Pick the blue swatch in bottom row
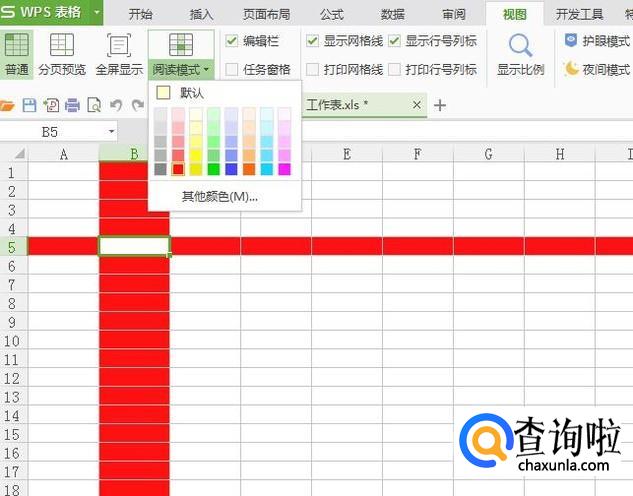This screenshot has height=496, width=633. coord(231,169)
